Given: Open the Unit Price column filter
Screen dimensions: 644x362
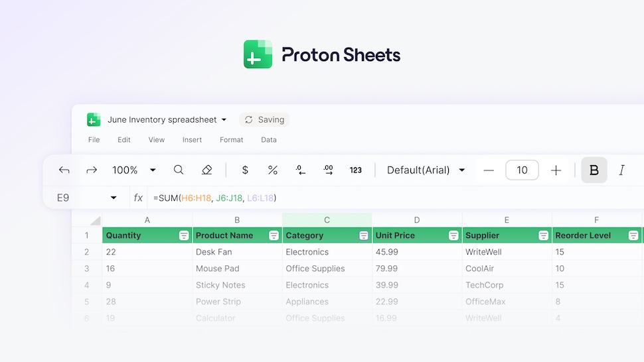Looking at the screenshot, I should tap(453, 235).
